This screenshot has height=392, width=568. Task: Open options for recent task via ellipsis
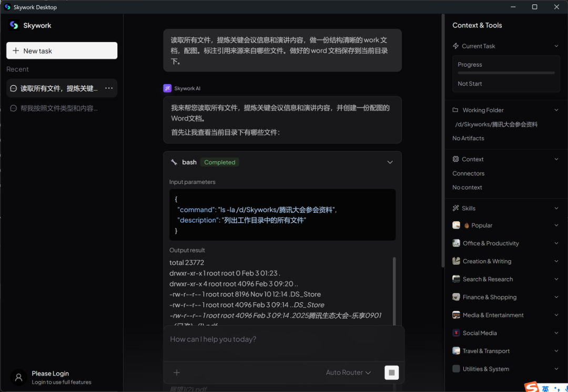pos(108,88)
